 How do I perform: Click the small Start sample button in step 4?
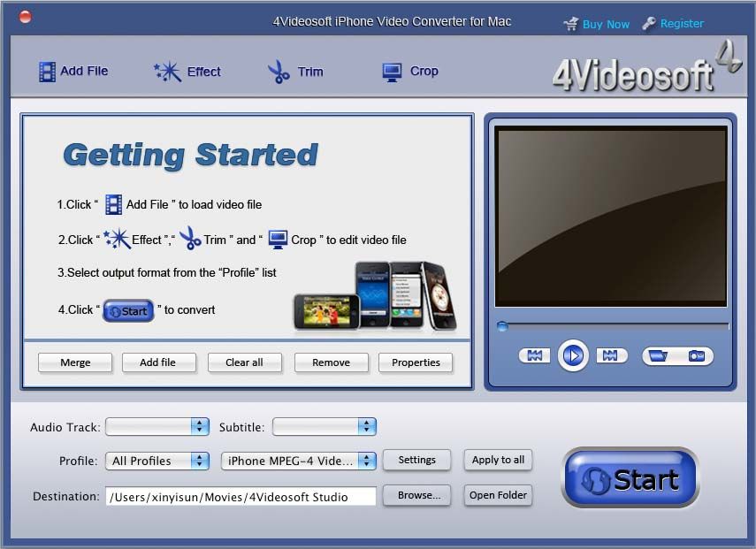128,311
